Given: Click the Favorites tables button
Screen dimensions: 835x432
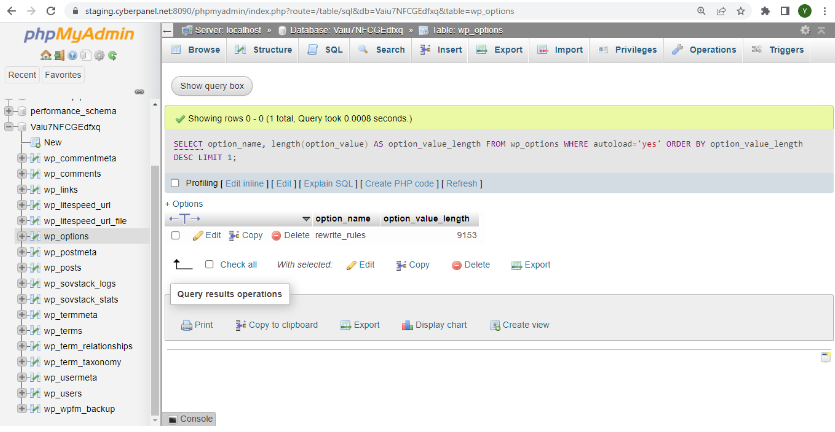Looking at the screenshot, I should coord(63,75).
